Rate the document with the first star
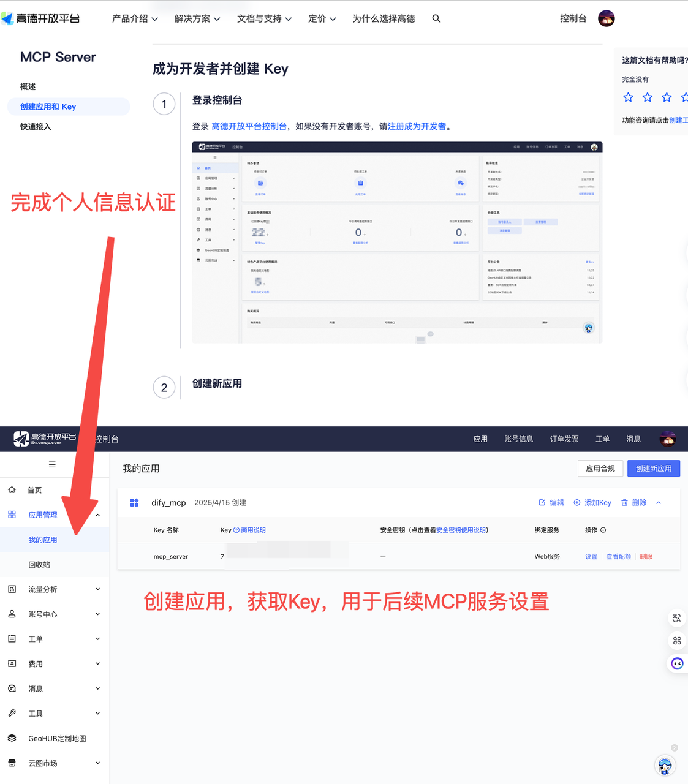Viewport: 688px width, 784px height. coord(628,97)
